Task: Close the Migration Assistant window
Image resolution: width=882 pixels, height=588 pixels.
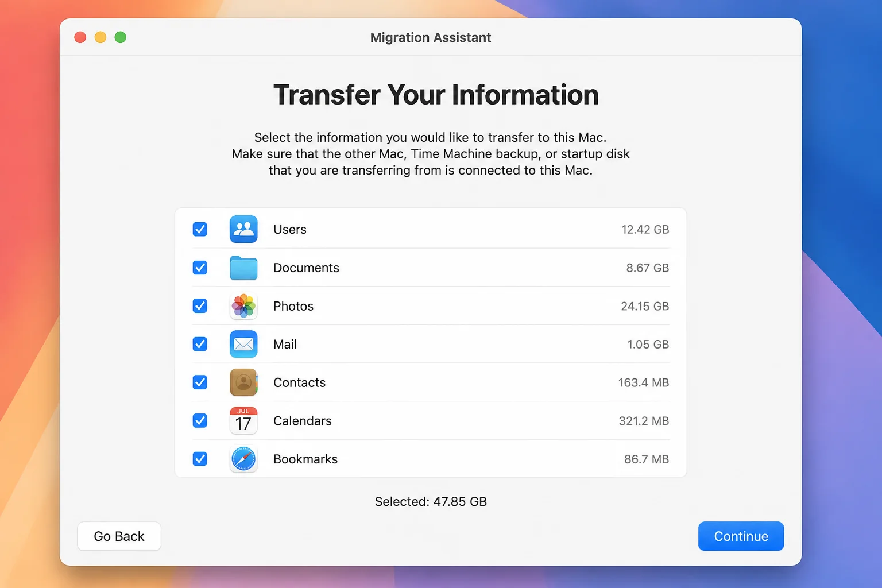Action: [x=80, y=37]
